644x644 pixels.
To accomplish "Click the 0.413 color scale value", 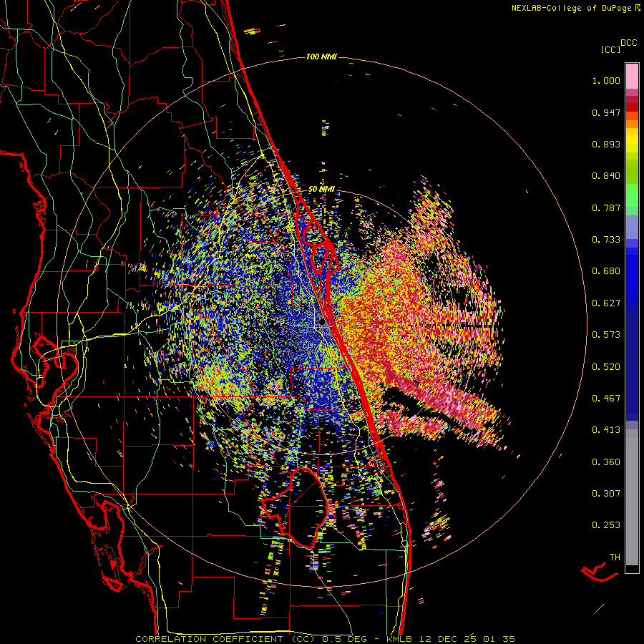I will click(606, 430).
